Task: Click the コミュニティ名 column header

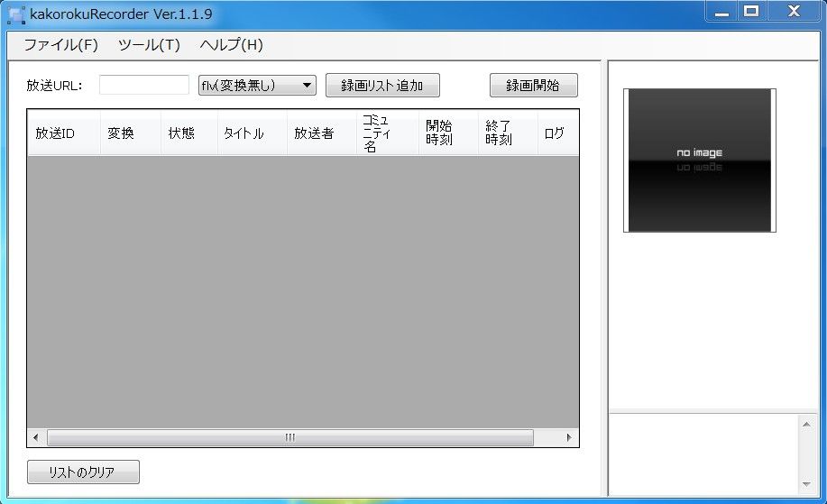Action: point(388,133)
